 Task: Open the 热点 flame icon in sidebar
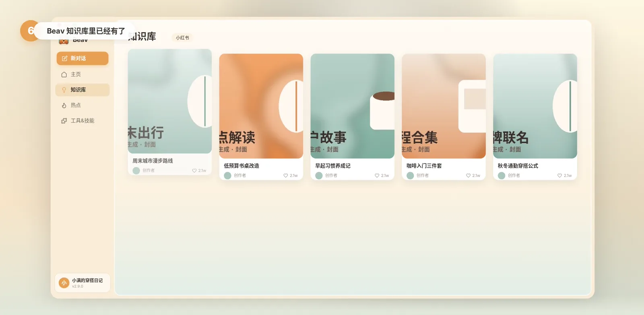click(x=64, y=105)
